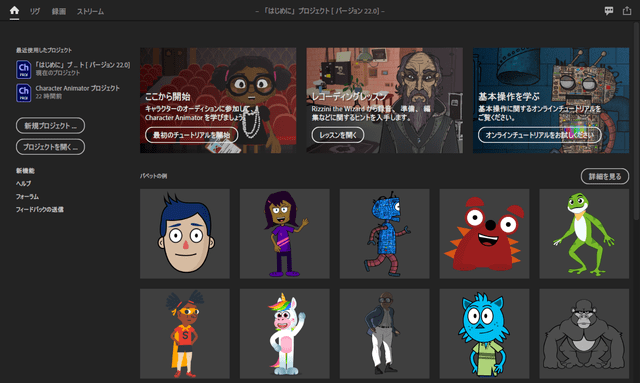This screenshot has width=640, height=383.
Task: Open the online tutorial button
Action: (x=540, y=135)
